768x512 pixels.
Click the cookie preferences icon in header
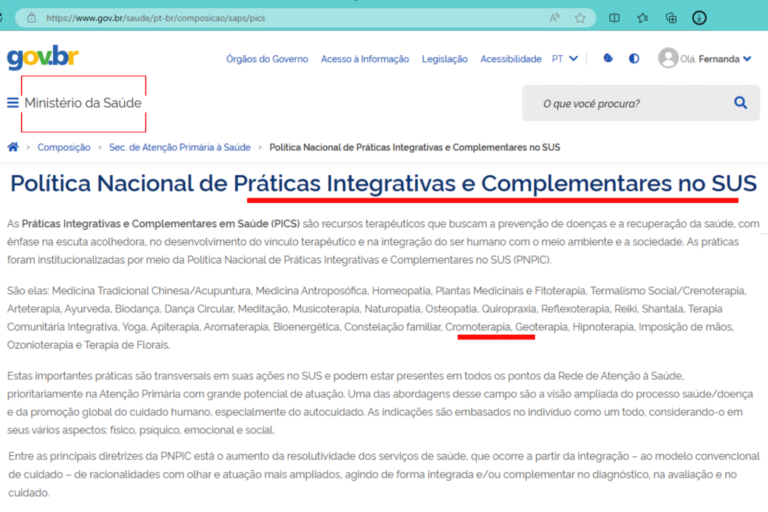608,59
